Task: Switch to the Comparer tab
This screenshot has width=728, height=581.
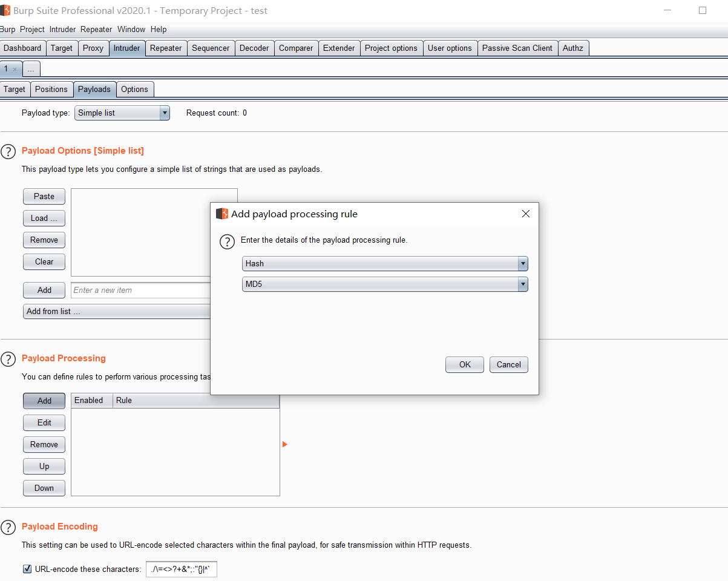Action: 296,48
